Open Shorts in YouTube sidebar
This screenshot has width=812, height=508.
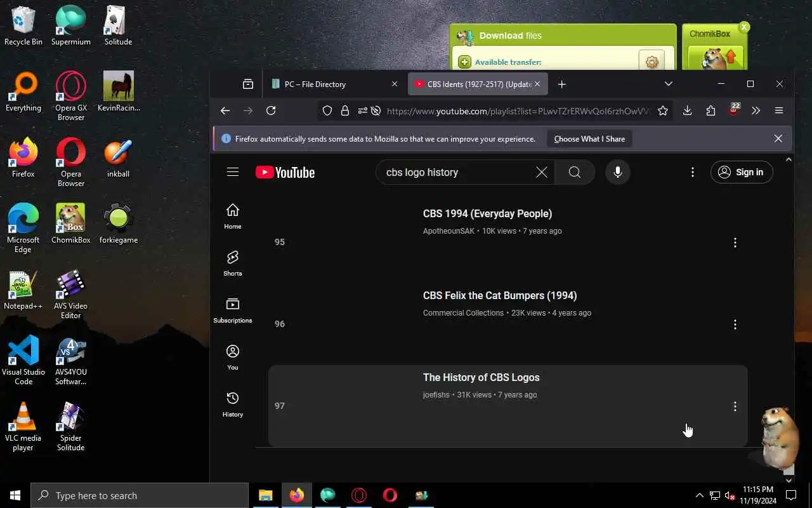233,263
